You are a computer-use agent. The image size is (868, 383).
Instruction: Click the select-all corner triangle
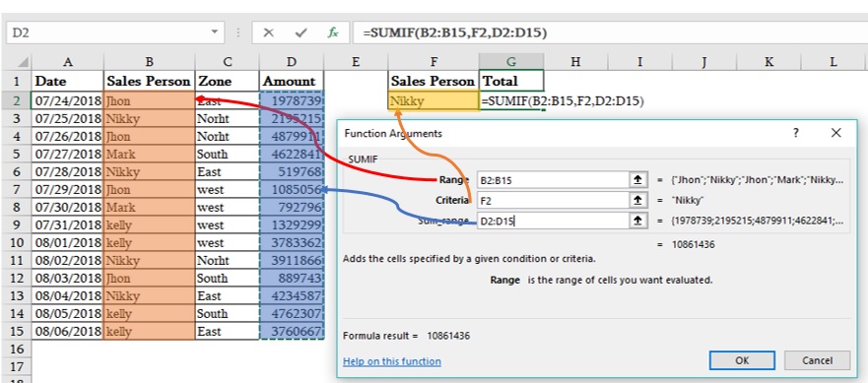pyautogui.click(x=23, y=62)
